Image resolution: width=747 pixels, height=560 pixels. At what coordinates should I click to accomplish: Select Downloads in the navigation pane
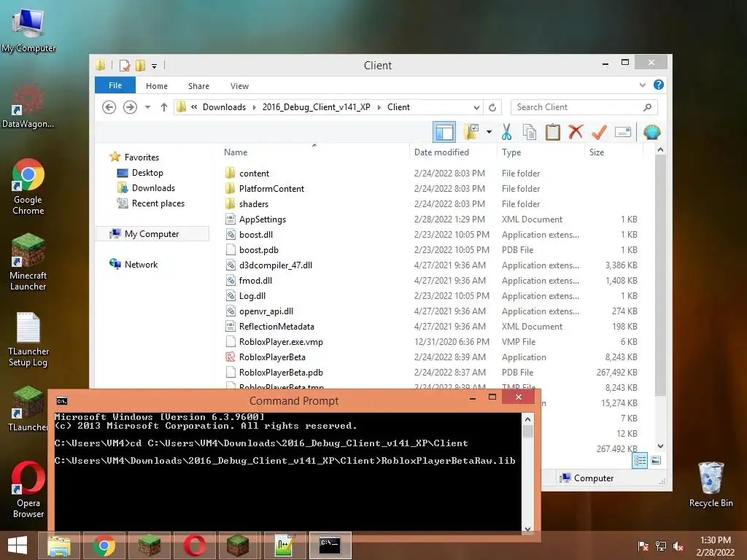(x=153, y=188)
